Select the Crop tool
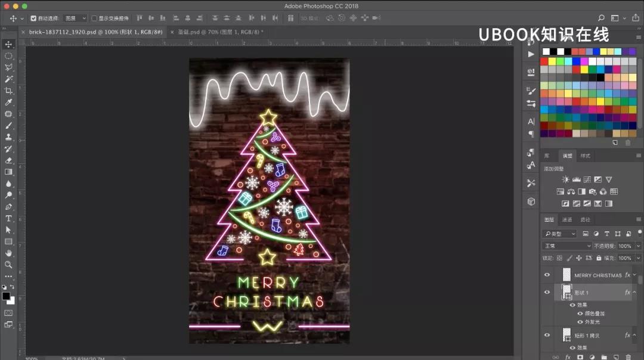 [x=8, y=91]
